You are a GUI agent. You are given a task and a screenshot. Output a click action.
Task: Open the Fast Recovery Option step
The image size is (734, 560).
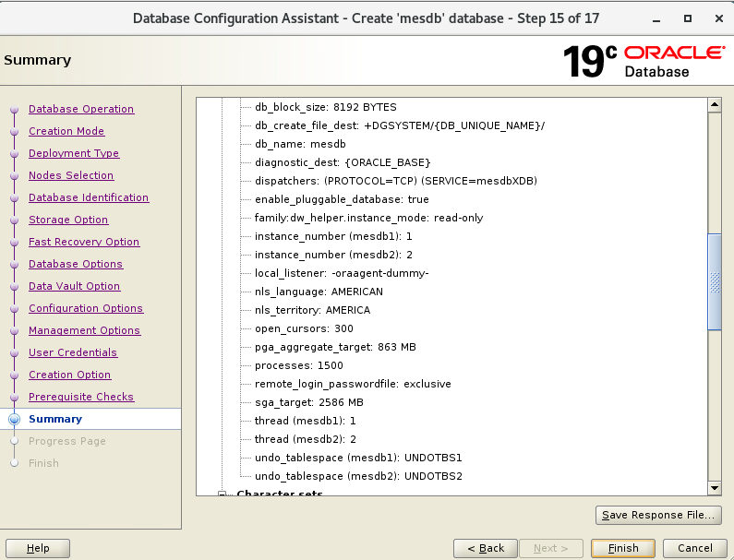click(84, 242)
